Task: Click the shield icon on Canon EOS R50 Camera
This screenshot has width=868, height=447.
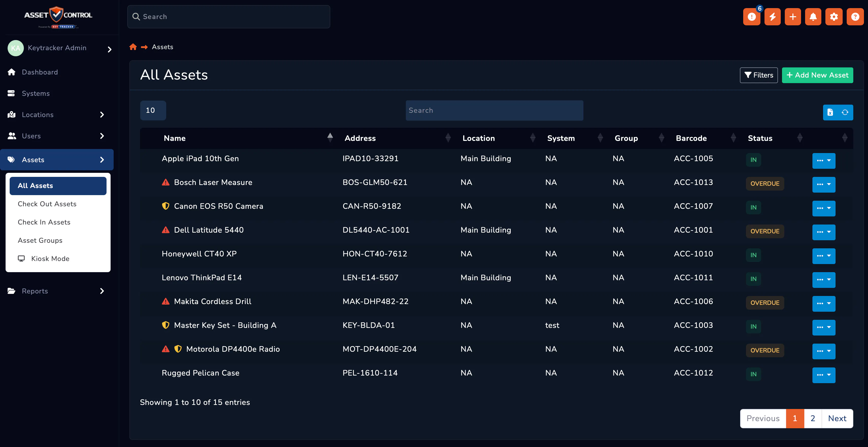Action: tap(165, 206)
